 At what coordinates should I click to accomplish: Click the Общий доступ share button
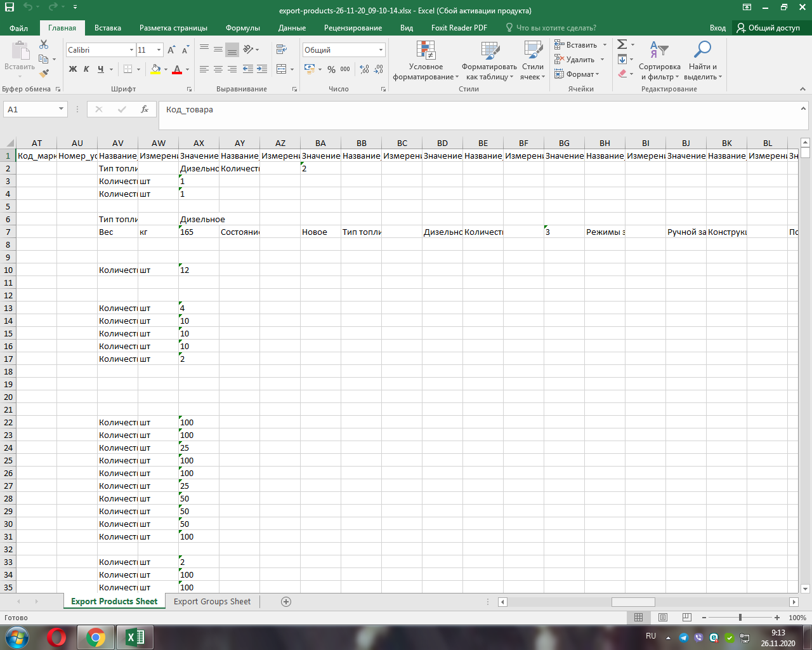[x=769, y=28]
